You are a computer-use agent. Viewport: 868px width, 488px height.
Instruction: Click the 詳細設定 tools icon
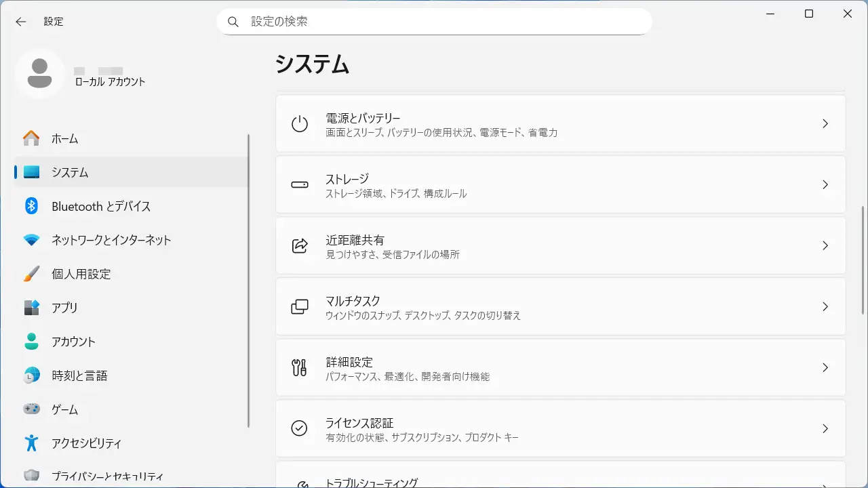[299, 368]
